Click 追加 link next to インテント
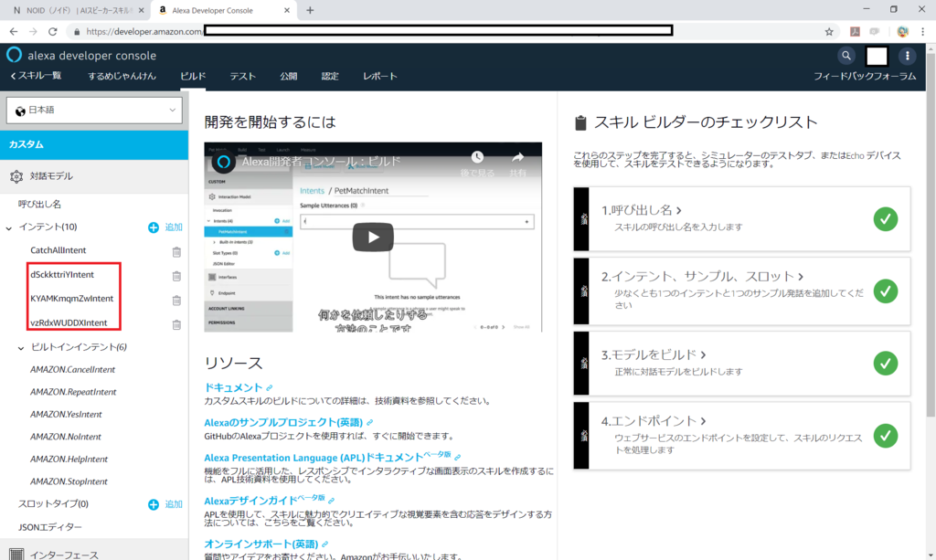 point(174,227)
